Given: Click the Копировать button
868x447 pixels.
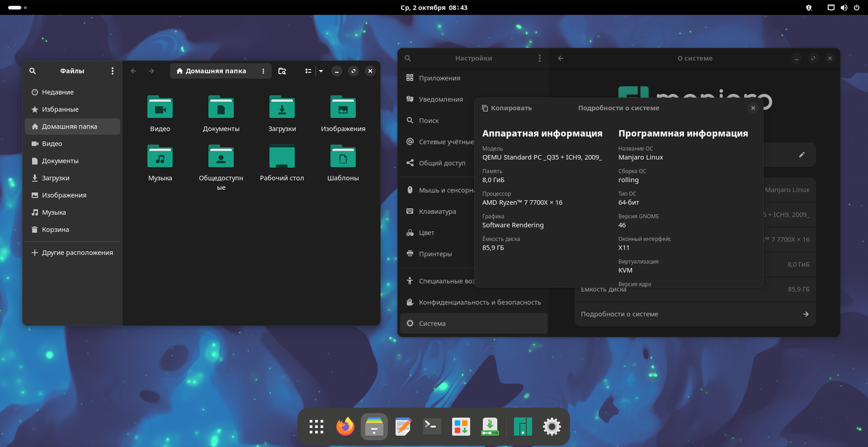Looking at the screenshot, I should tap(506, 108).
